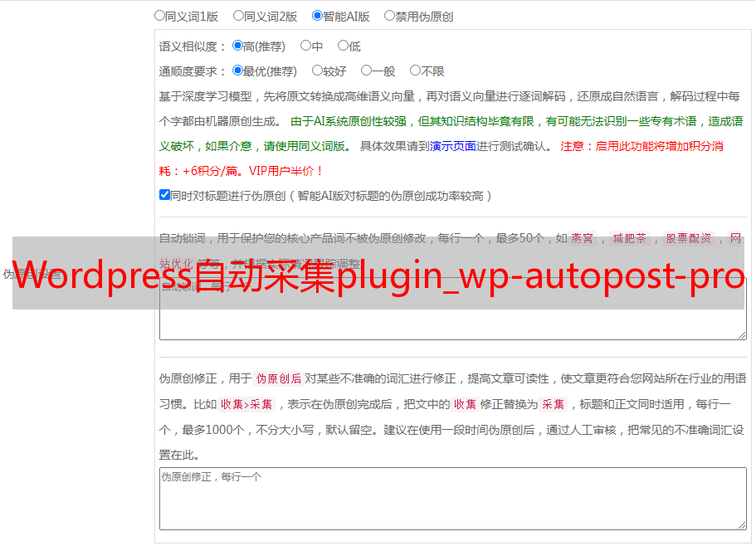Select 禁用伪原创 radio option
The image size is (756, 546).
coord(389,16)
